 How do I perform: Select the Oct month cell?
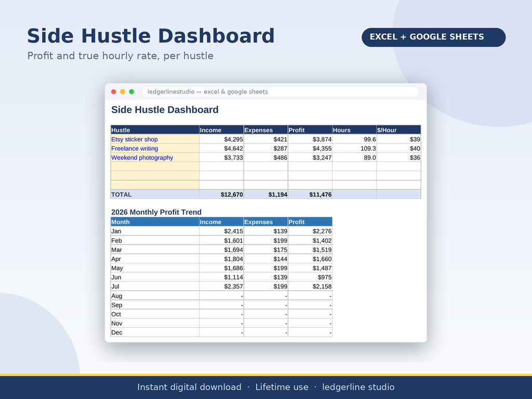(x=155, y=314)
